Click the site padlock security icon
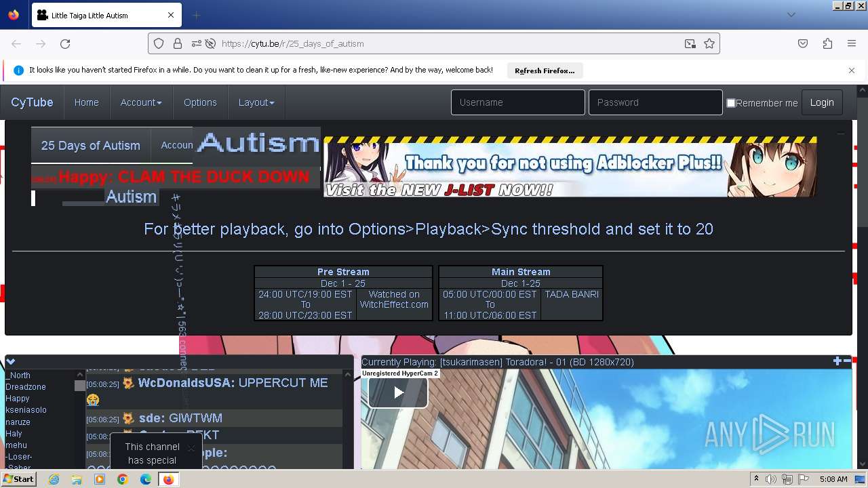 click(x=178, y=43)
